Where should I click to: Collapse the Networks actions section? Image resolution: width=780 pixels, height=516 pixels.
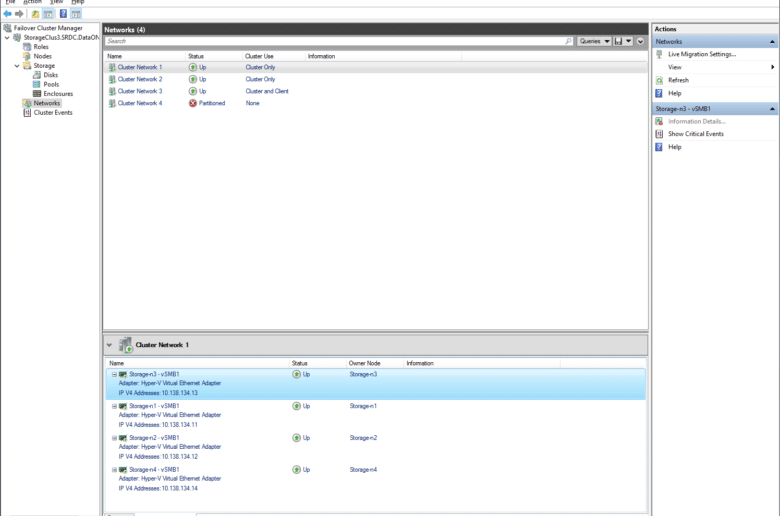(772, 42)
